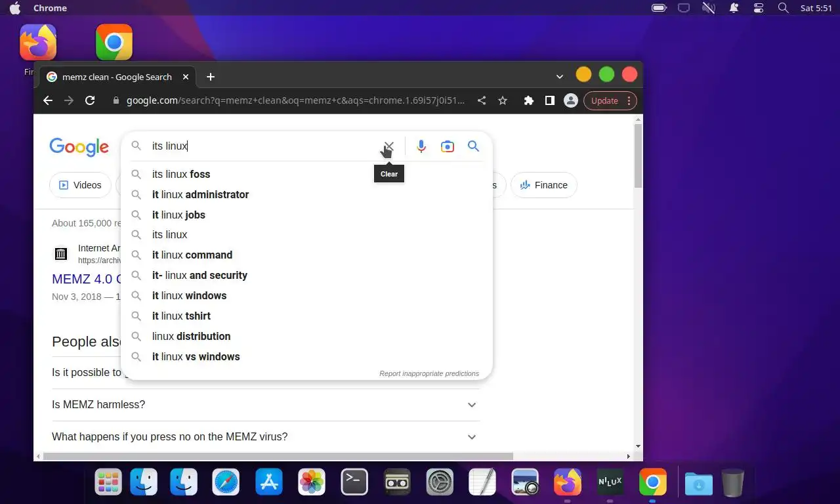Start voice search with the microphone icon
Image resolution: width=840 pixels, height=504 pixels.
[421, 146]
